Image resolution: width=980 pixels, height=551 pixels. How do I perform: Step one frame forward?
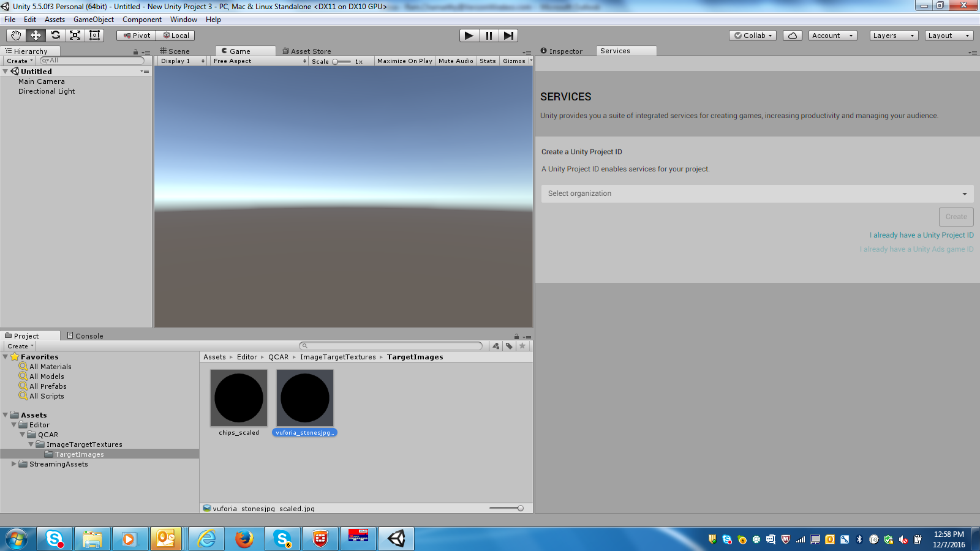(x=508, y=36)
